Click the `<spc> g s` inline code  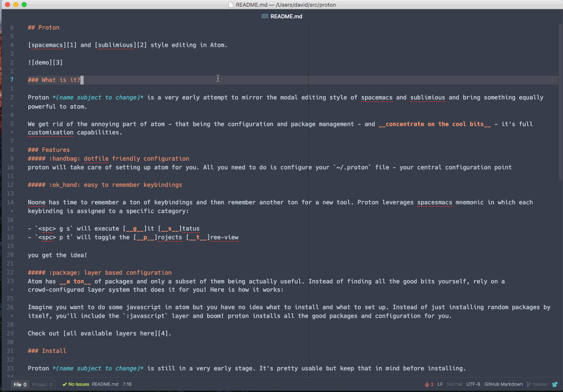pyautogui.click(x=54, y=228)
